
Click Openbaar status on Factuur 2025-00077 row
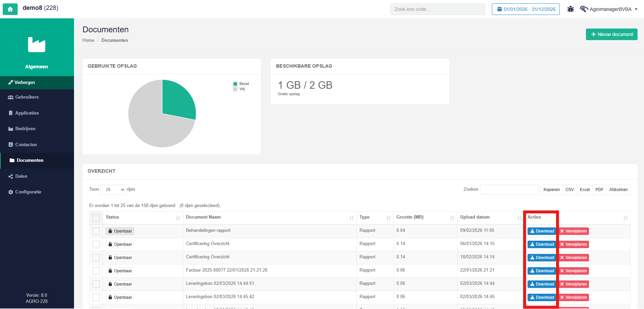(x=120, y=271)
